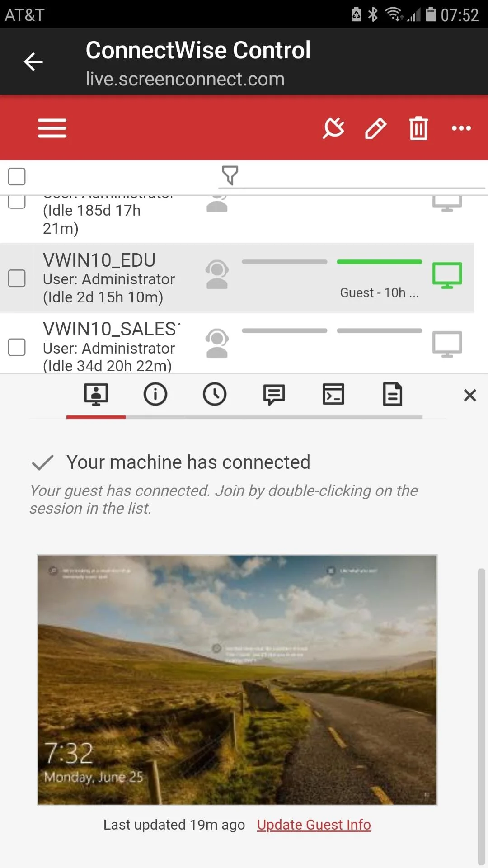Check the VWIN10_EDU session checkbox
488x868 pixels.
coord(17,278)
